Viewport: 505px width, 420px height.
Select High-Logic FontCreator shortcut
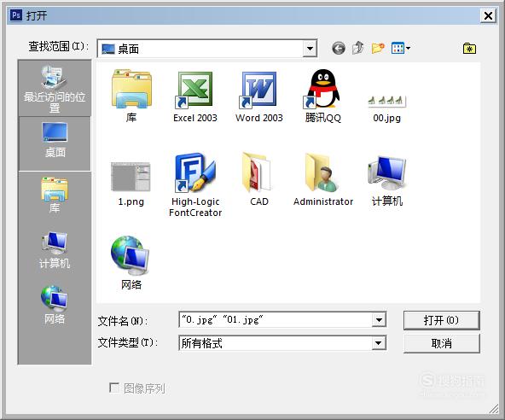click(195, 185)
